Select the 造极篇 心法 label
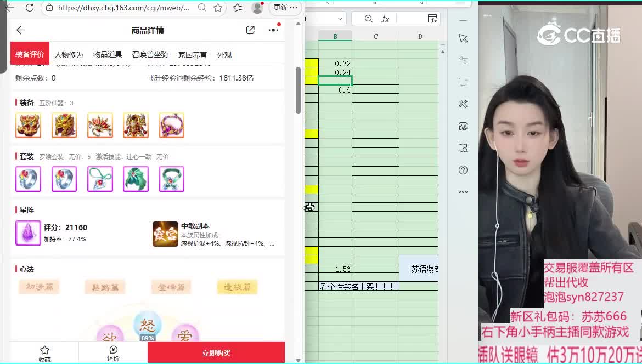The image size is (642, 364). coord(238,287)
